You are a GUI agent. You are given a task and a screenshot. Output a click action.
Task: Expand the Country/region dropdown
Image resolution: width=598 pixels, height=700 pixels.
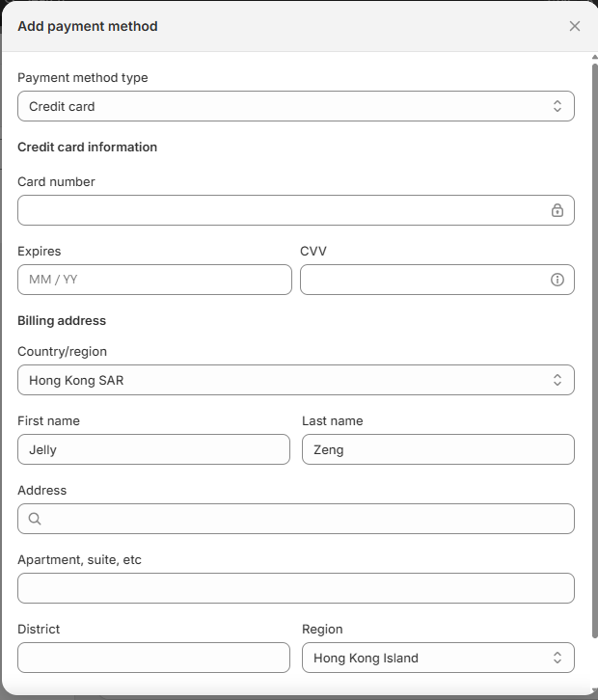pos(295,380)
